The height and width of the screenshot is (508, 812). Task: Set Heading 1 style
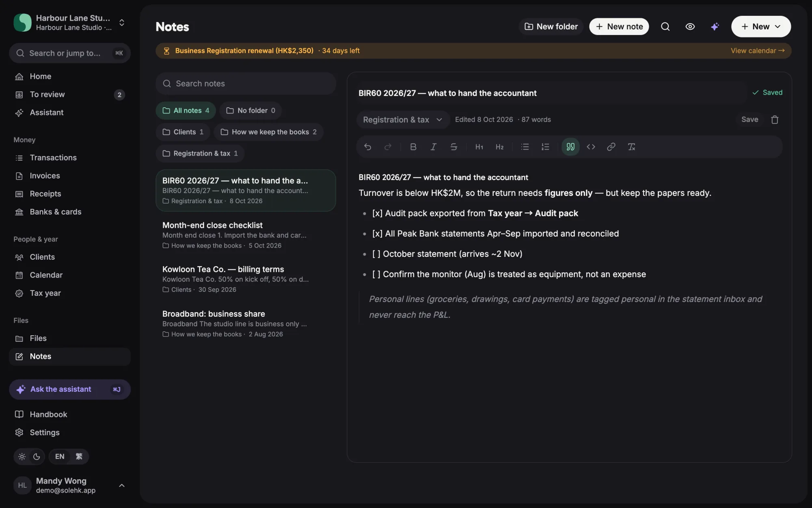tap(479, 147)
